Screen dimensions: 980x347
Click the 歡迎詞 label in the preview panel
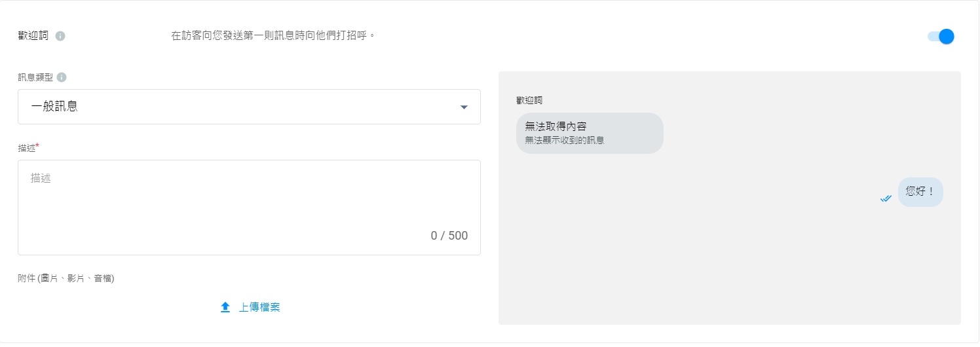pos(529,100)
